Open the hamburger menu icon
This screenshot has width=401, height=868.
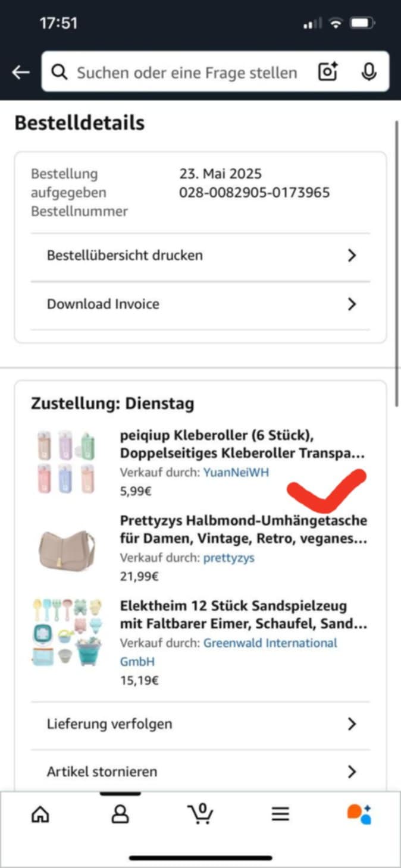(280, 814)
